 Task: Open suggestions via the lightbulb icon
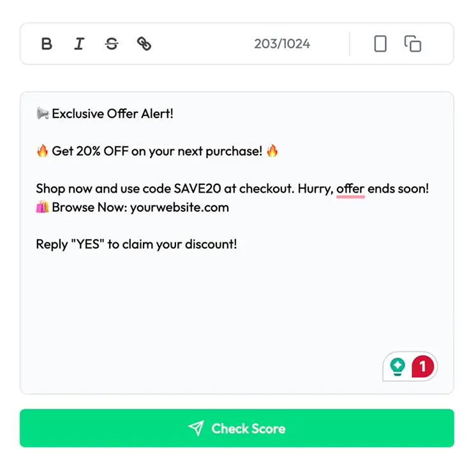(398, 366)
